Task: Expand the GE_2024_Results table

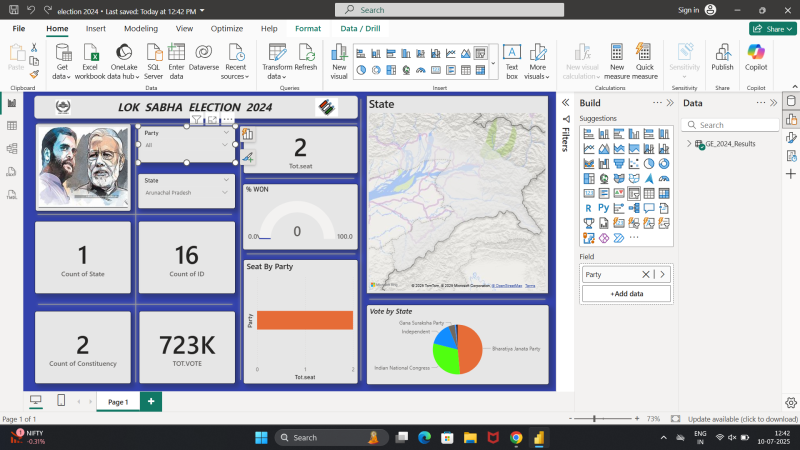Action: coord(689,144)
